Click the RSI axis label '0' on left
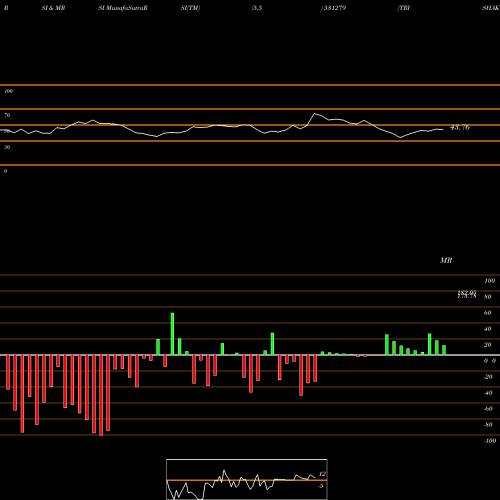 click(x=5, y=171)
